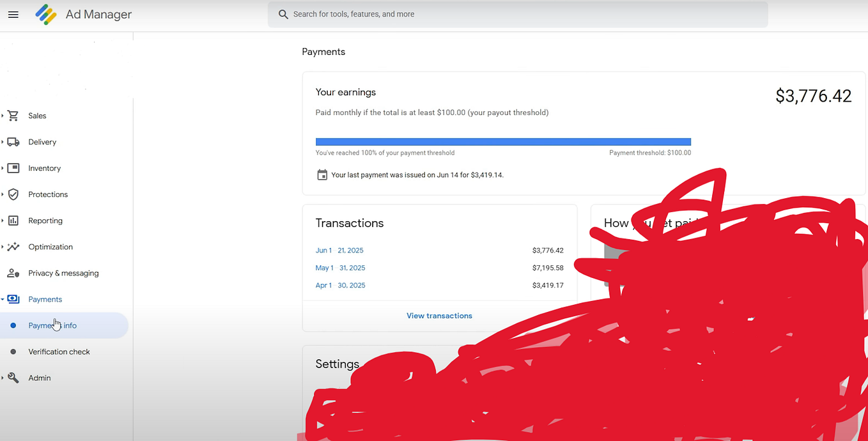Select the Optimization sparkline icon
The width and height of the screenshot is (868, 441).
tap(13, 247)
